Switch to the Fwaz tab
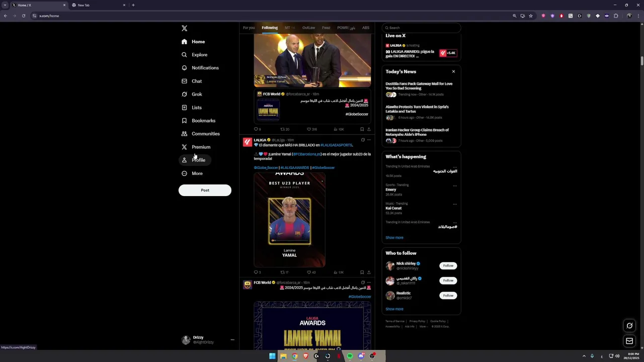This screenshot has height=362, width=644. [x=326, y=28]
